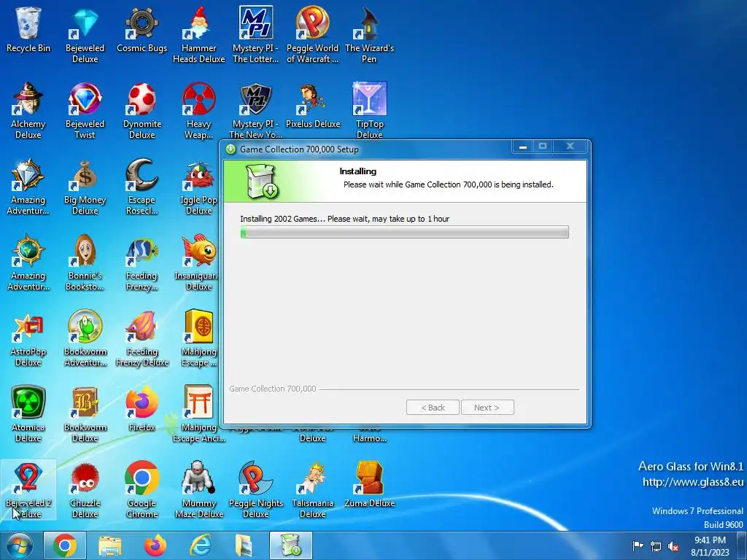Open the folder item on taskbar
The image size is (747, 560).
pos(244,545)
